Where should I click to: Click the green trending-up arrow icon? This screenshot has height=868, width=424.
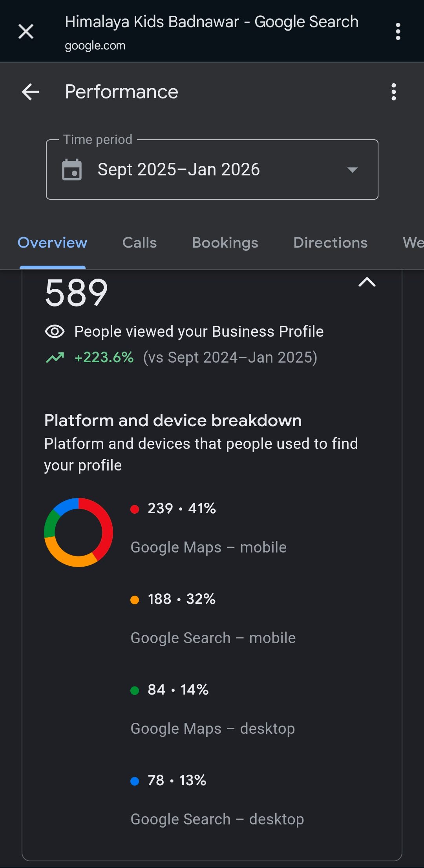[55, 357]
